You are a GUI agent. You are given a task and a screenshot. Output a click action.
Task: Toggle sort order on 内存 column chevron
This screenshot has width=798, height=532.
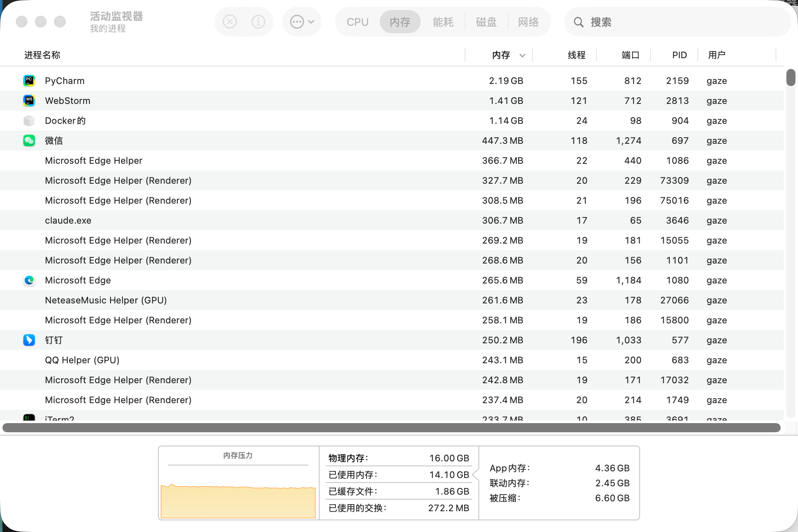522,55
